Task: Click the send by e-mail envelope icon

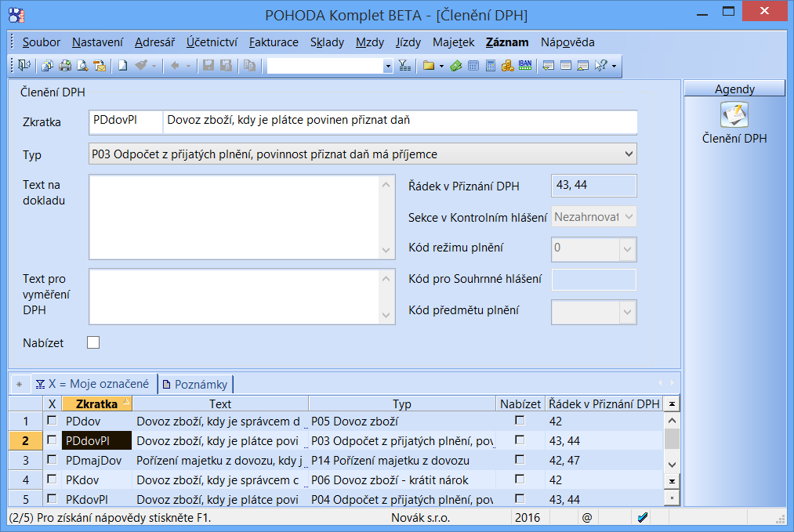Action: point(100,65)
